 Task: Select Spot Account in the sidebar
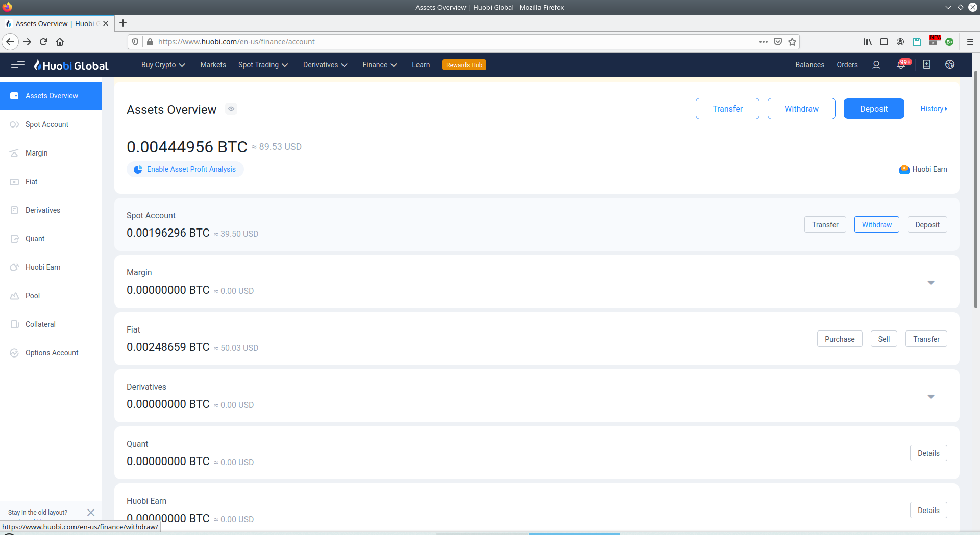click(x=51, y=124)
